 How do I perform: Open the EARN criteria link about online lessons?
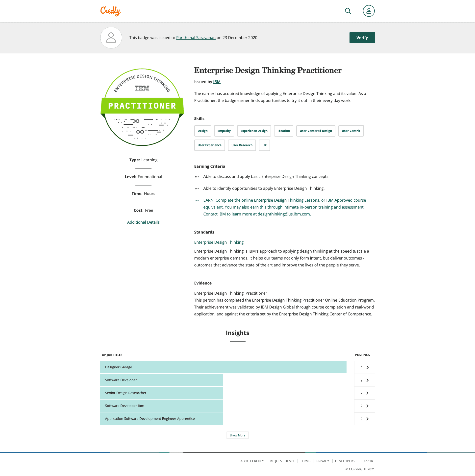click(x=284, y=207)
